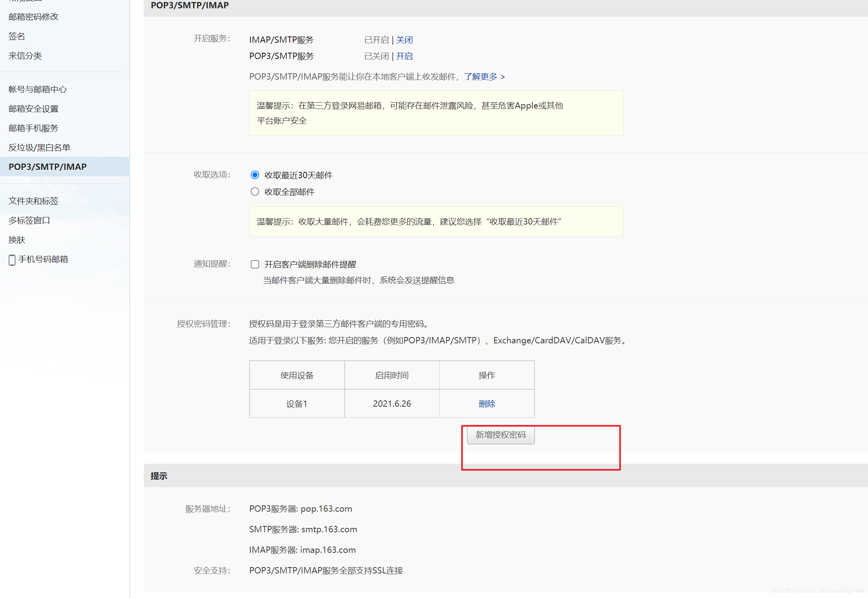Open 邮箱密码修改 settings

pyautogui.click(x=33, y=17)
